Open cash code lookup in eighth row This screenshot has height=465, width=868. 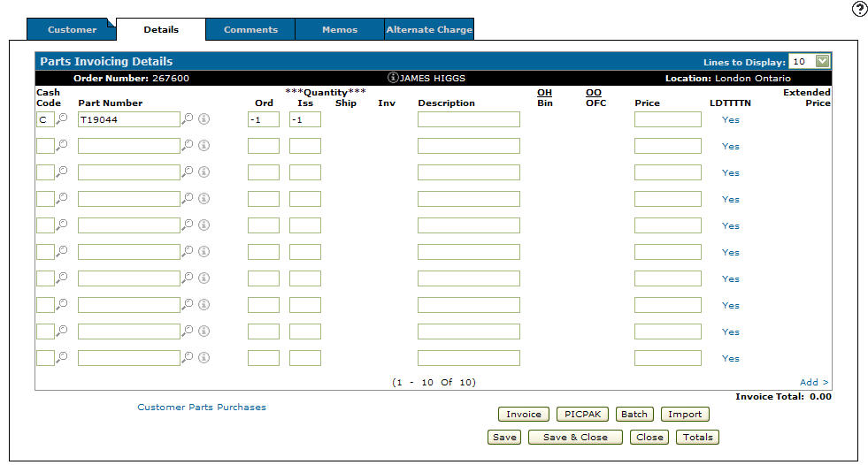click(x=61, y=304)
